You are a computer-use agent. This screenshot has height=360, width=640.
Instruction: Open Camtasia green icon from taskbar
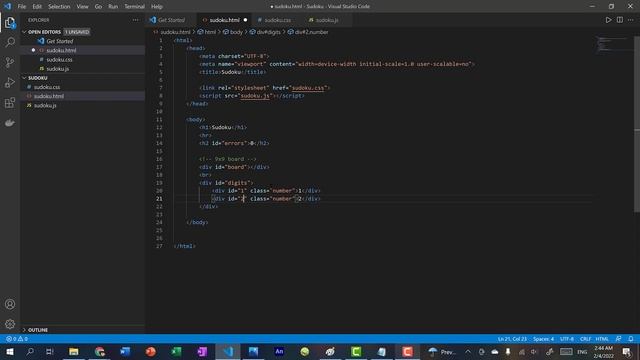coord(356,351)
